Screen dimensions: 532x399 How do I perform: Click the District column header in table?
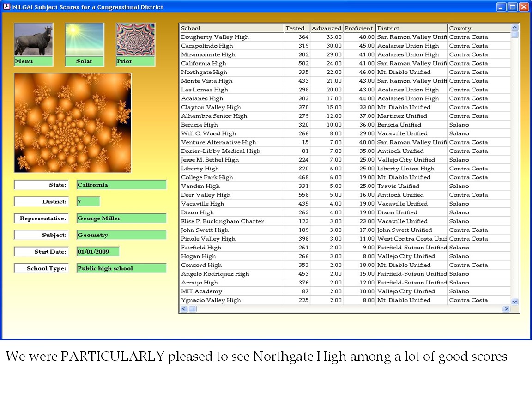pos(411,28)
